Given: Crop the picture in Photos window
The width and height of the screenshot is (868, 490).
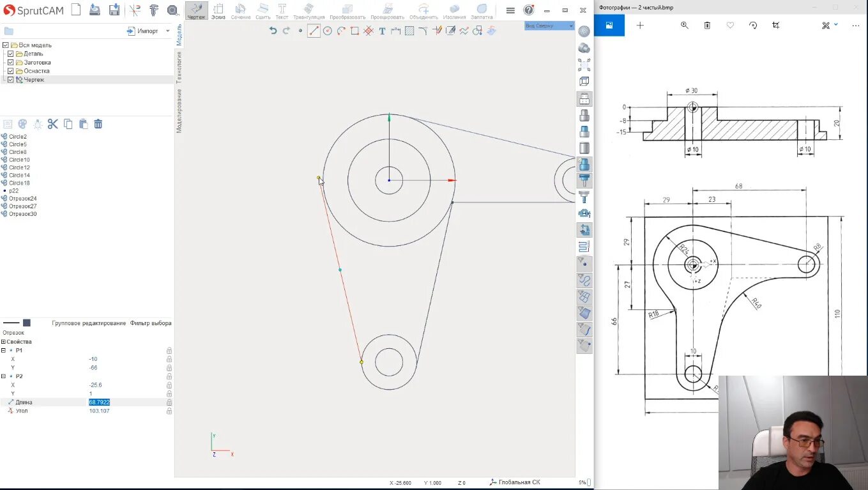Looking at the screenshot, I should point(776,26).
